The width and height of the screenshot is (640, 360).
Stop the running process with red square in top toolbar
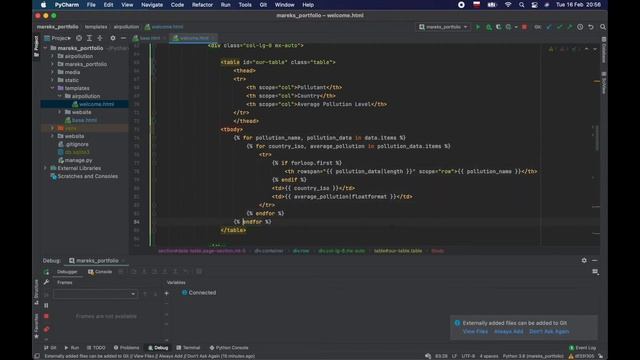pos(524,27)
